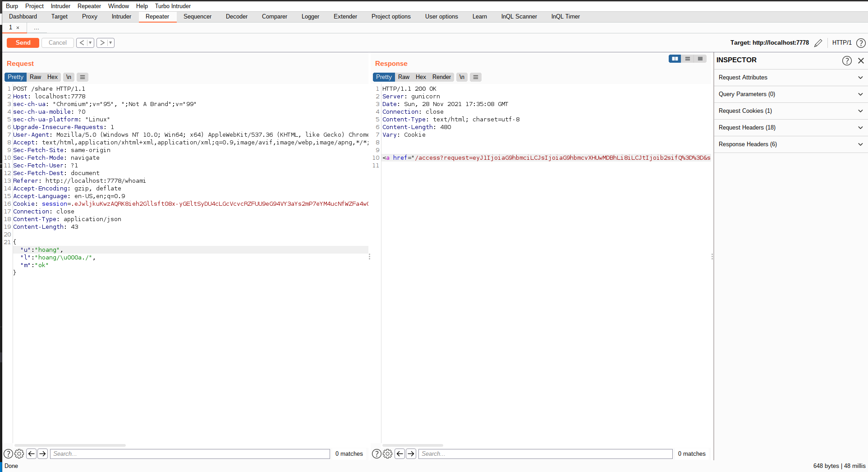Switch response view to Raw
Viewport: 868px width, 472px height.
404,77
